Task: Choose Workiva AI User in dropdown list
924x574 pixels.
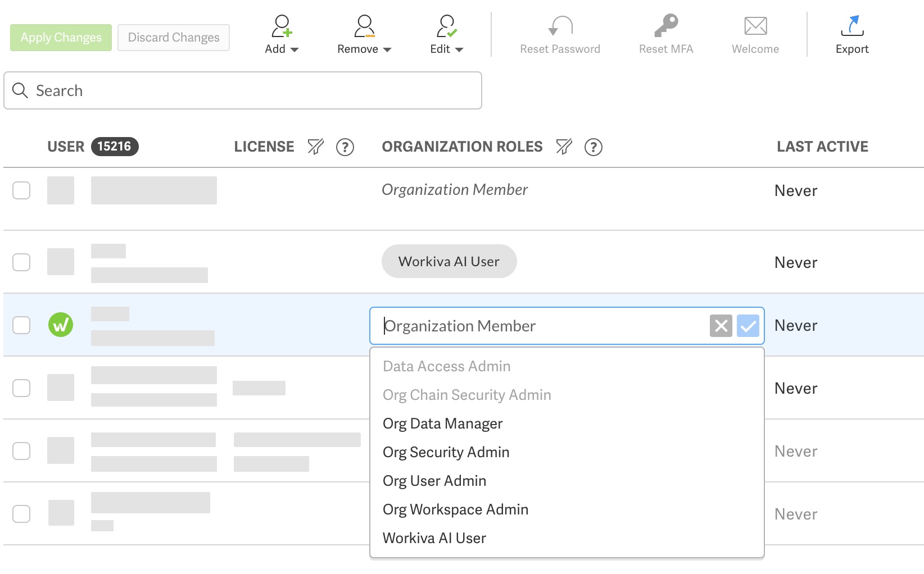Action: point(567,538)
